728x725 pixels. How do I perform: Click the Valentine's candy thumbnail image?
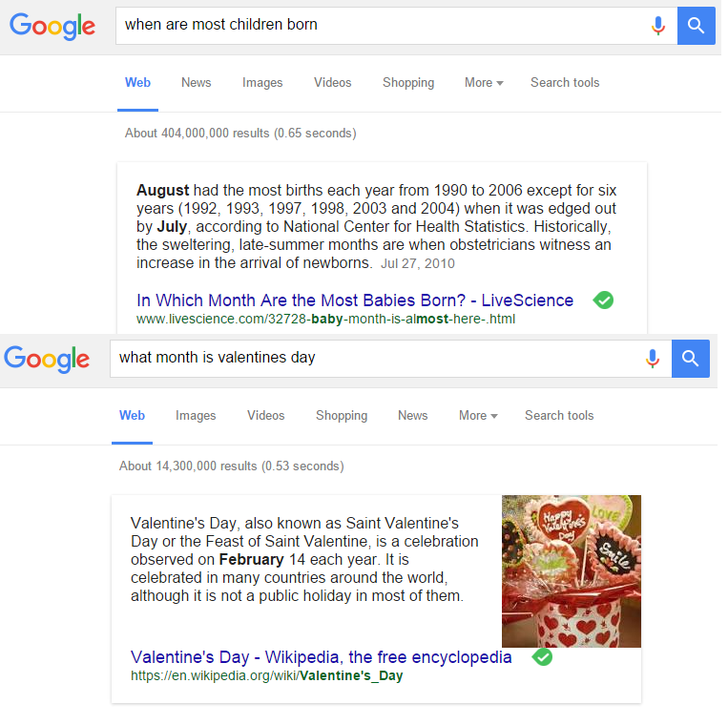point(571,570)
